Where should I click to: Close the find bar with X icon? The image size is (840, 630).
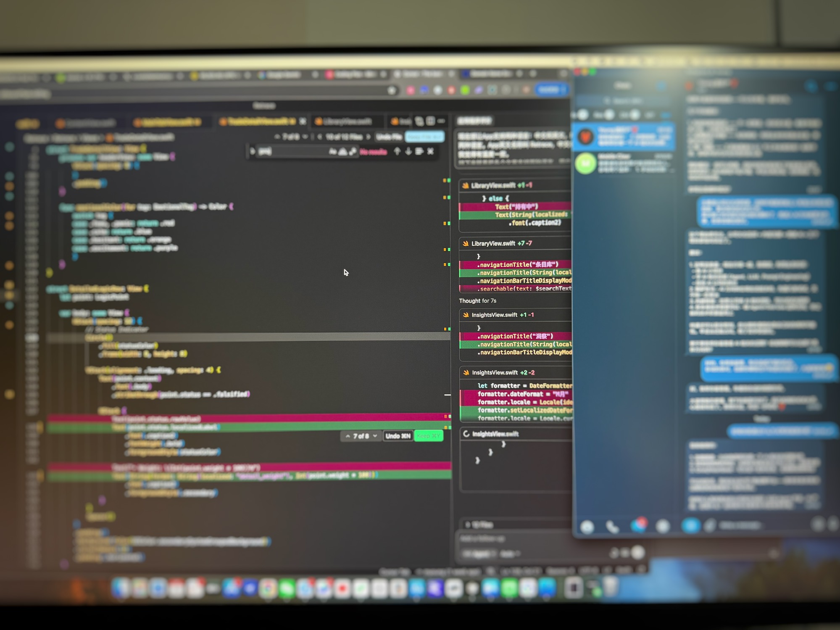(430, 151)
